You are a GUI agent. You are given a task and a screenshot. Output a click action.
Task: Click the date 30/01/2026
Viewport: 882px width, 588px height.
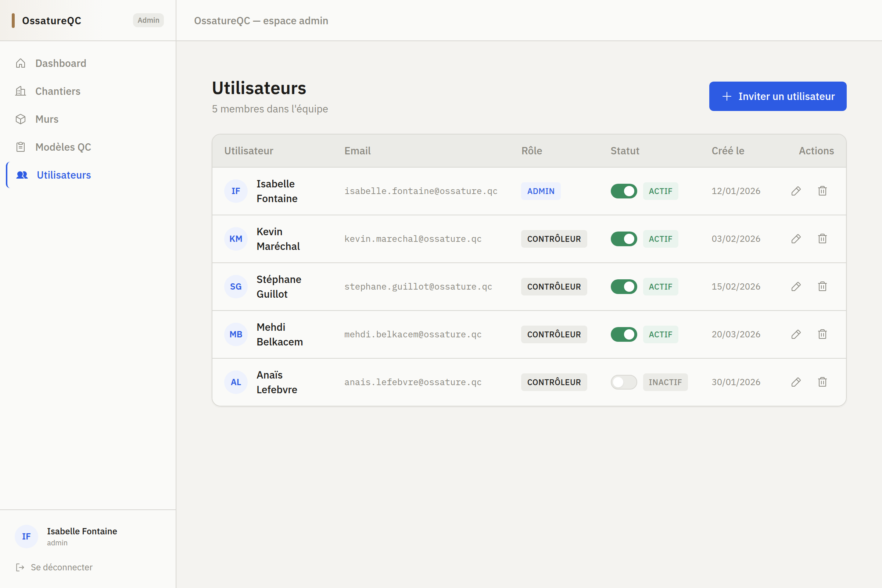(x=736, y=382)
